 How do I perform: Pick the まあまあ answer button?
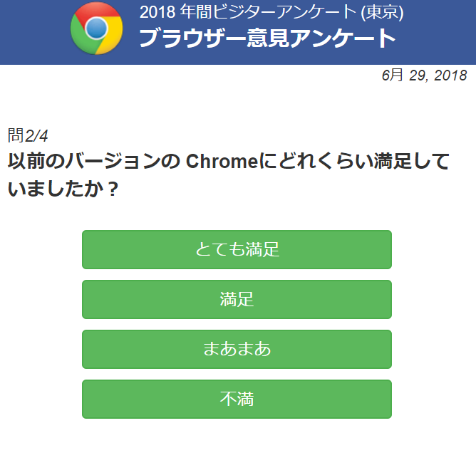click(x=237, y=349)
